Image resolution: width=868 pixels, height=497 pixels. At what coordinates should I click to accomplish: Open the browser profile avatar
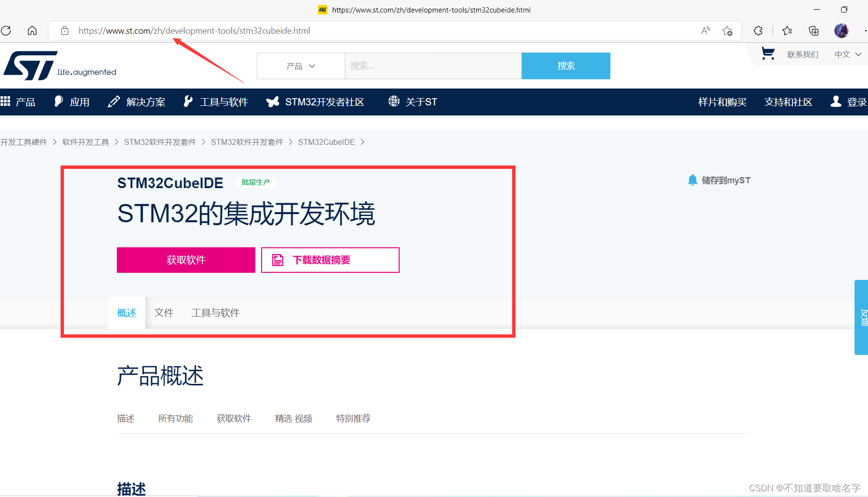841,31
